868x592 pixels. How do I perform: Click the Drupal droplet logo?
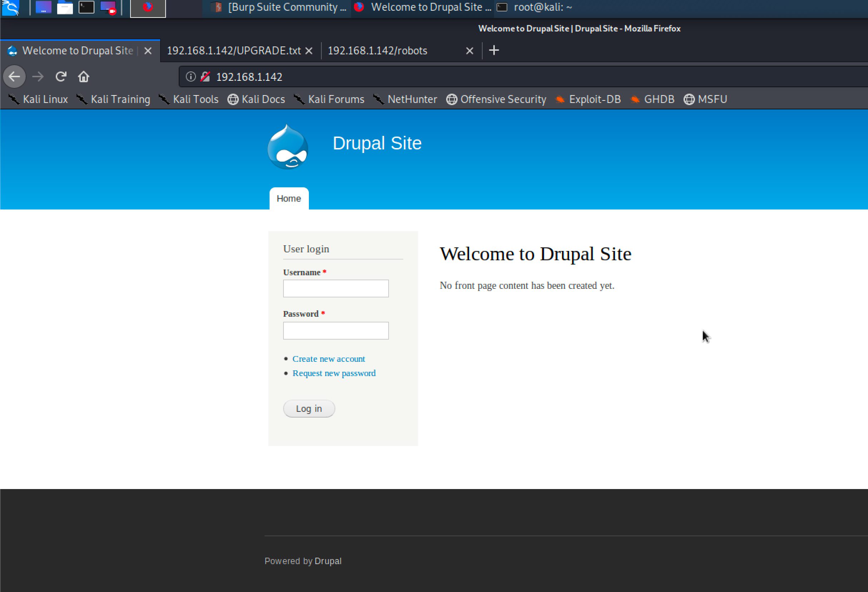(x=287, y=147)
